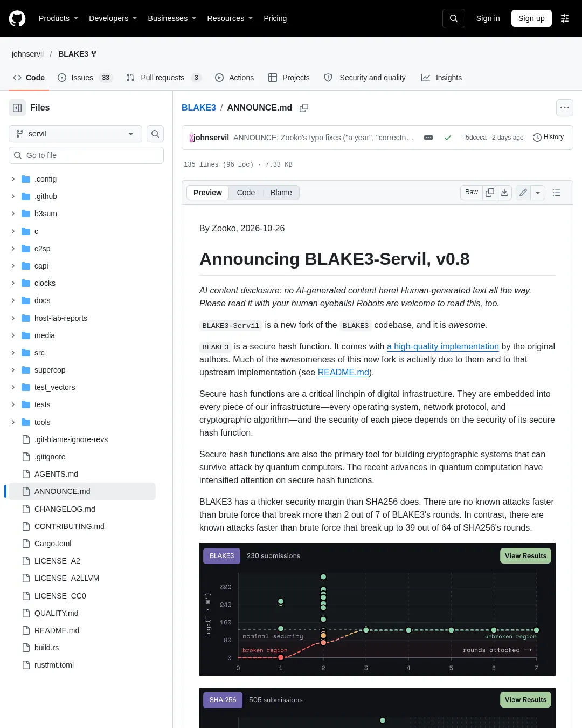Switch to the Code repository tab
Viewport: 582px width, 728px height.
pyautogui.click(x=29, y=78)
